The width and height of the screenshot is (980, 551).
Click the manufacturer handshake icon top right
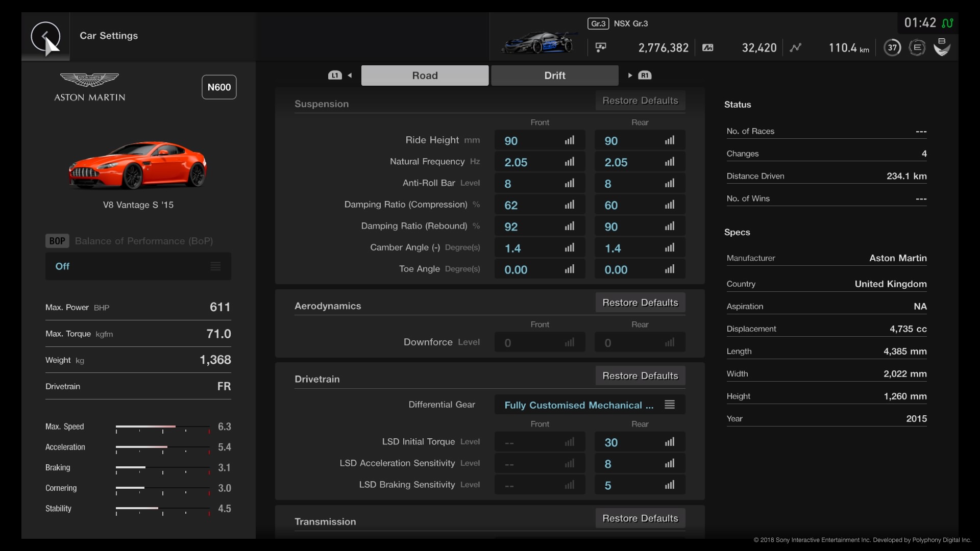[942, 47]
